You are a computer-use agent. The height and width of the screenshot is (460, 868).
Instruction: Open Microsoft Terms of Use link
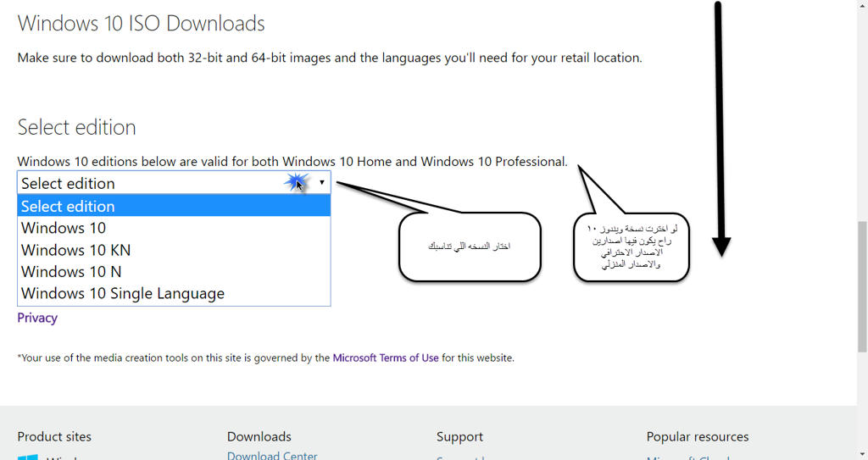coord(386,357)
